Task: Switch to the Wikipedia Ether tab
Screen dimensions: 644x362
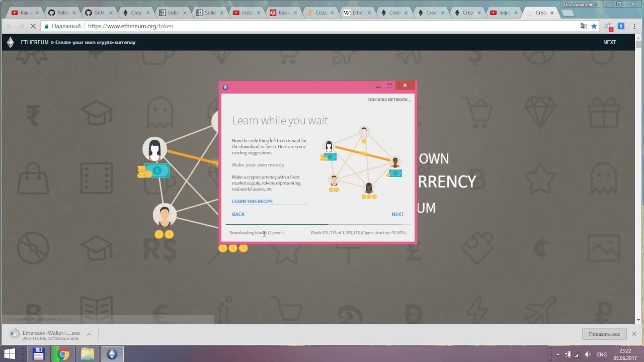Action: click(x=357, y=13)
